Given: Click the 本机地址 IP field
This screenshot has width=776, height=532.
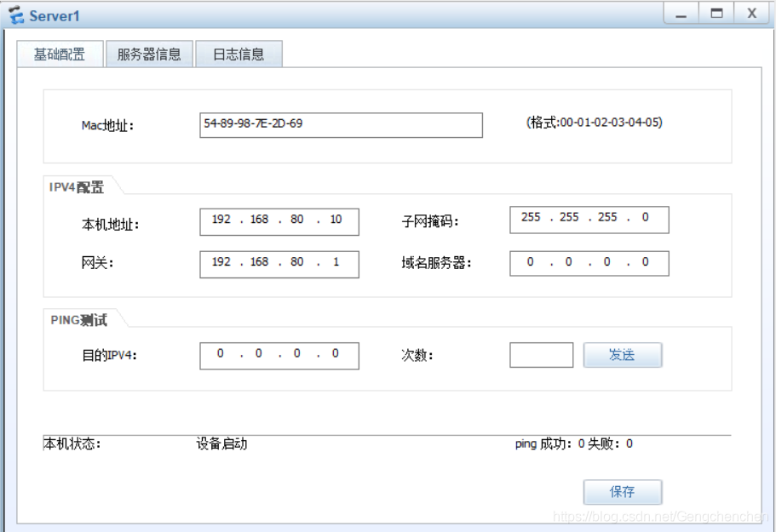Looking at the screenshot, I should tap(279, 221).
